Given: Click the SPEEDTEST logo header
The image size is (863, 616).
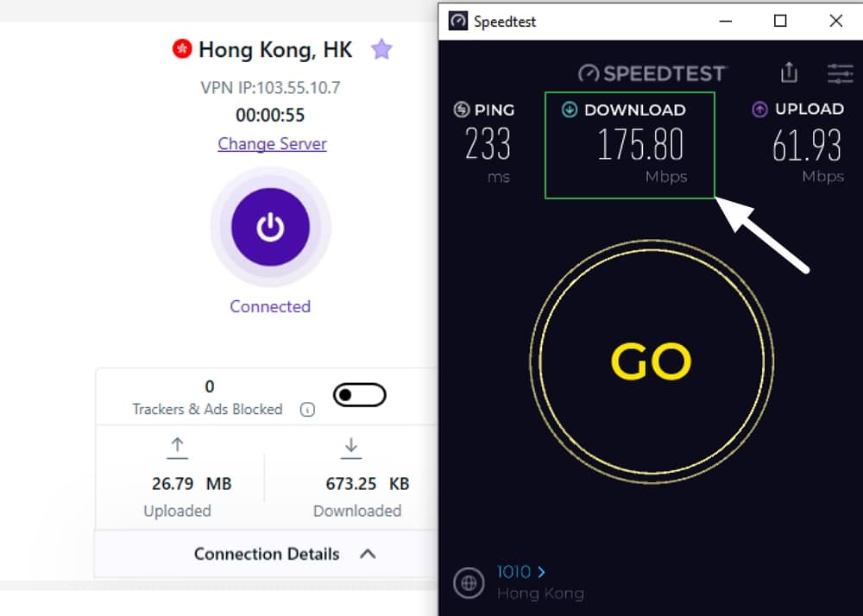Looking at the screenshot, I should point(652,73).
